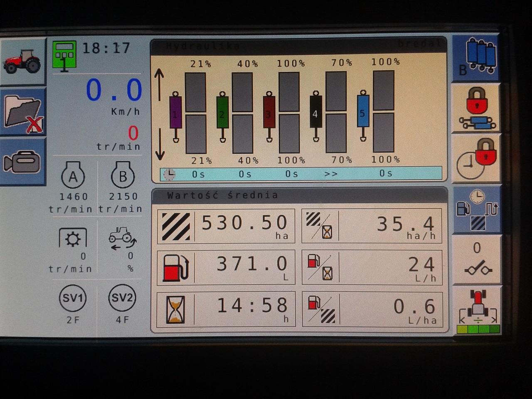Screen dimensions: 532x399
Task: Tap the folder with red X icon
Action: (x=22, y=111)
